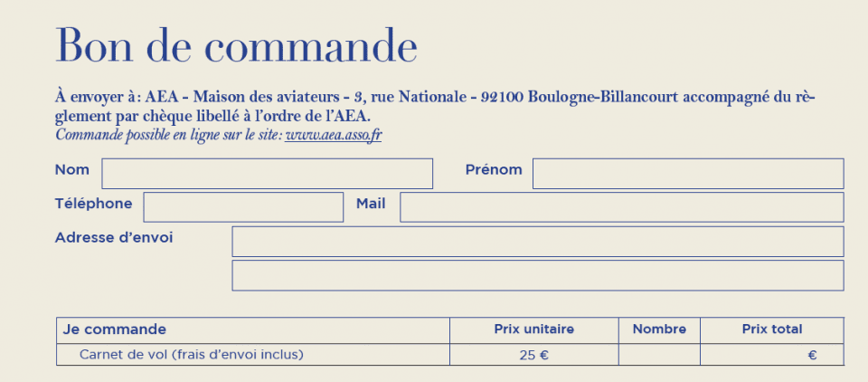
Task: Click the second Adresse d'envoi line
Action: (x=537, y=275)
